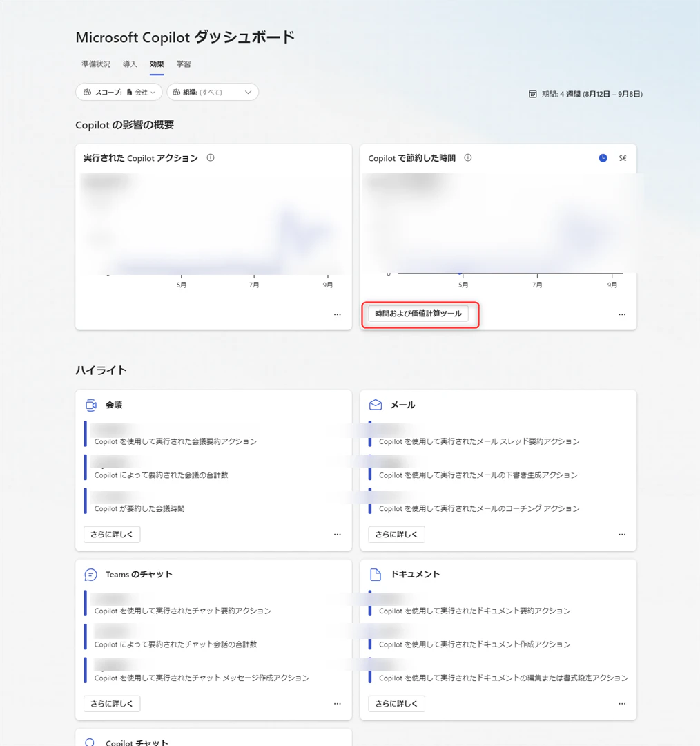This screenshot has height=746, width=700.
Task: Select メール スレッド要約アクション metric text
Action: (479, 441)
